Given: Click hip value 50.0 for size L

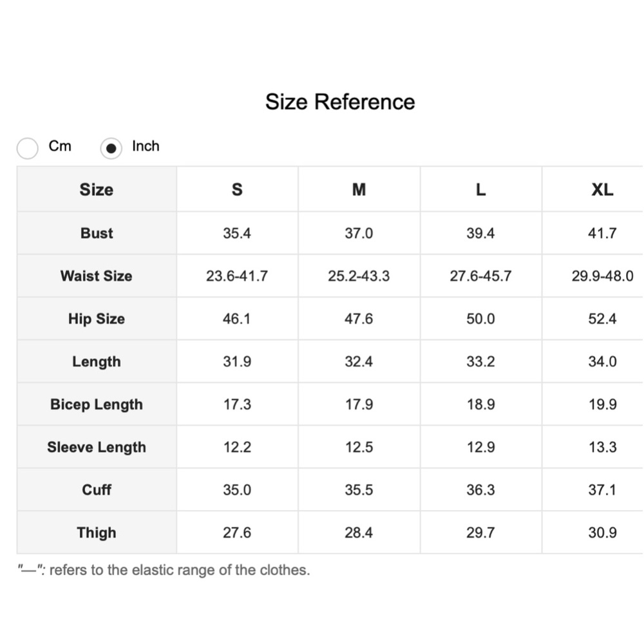Looking at the screenshot, I should tap(480, 319).
